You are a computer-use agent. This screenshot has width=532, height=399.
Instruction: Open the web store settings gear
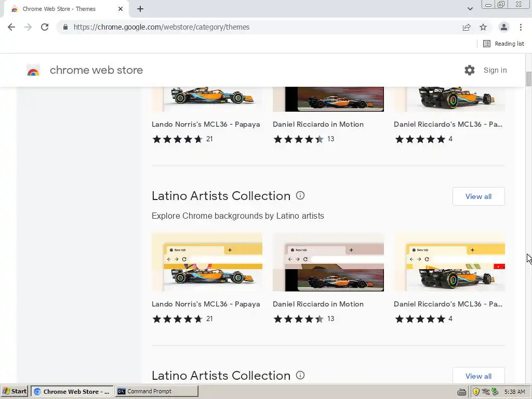(470, 70)
